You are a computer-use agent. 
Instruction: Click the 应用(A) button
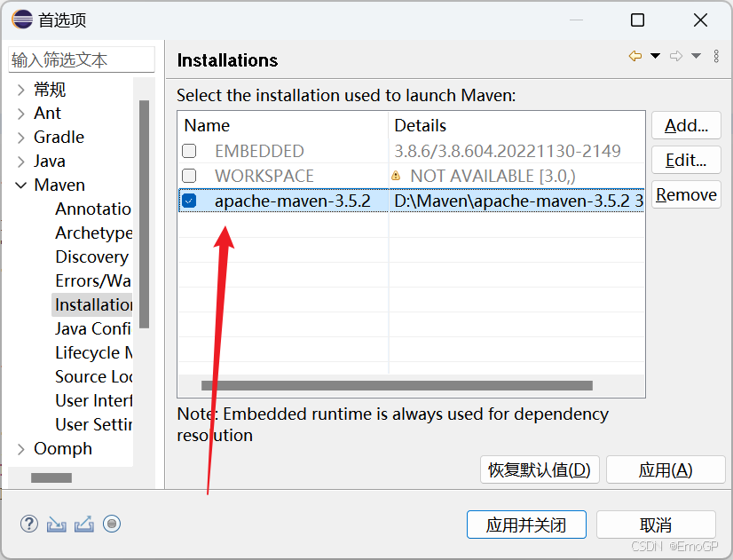(x=666, y=469)
